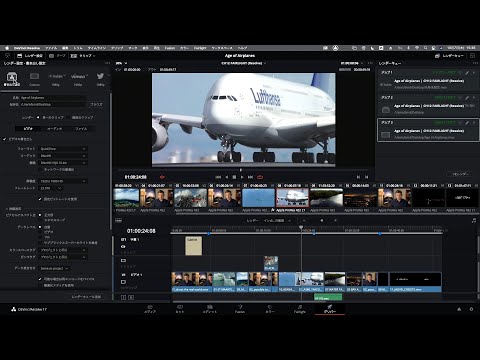
Task: Select the Video data levels radio
Action: coord(40,232)
